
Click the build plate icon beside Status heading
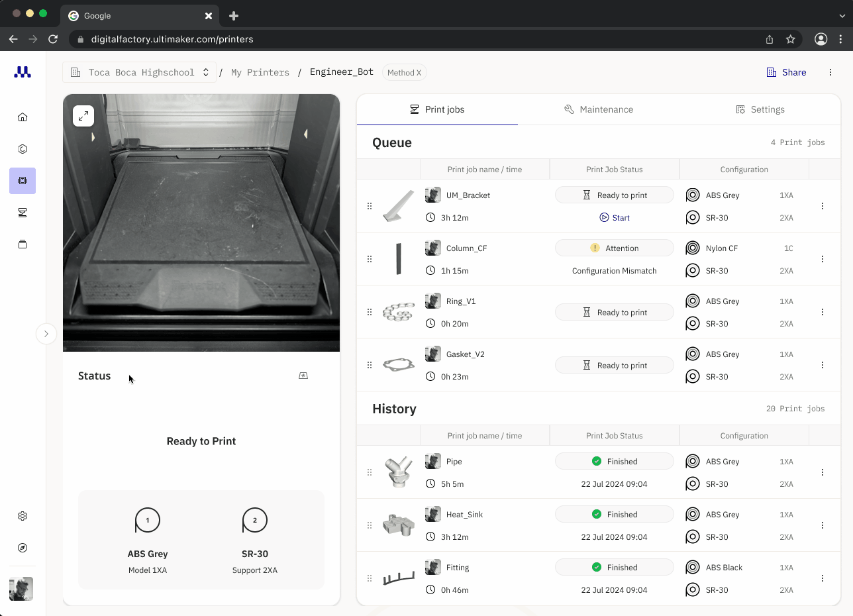(303, 375)
